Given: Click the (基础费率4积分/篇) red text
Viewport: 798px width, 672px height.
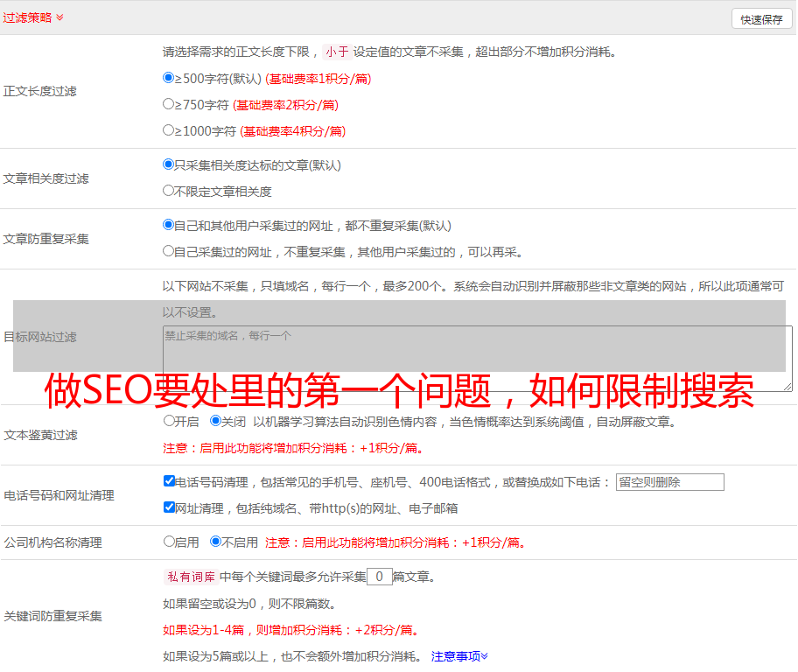Looking at the screenshot, I should (293, 131).
